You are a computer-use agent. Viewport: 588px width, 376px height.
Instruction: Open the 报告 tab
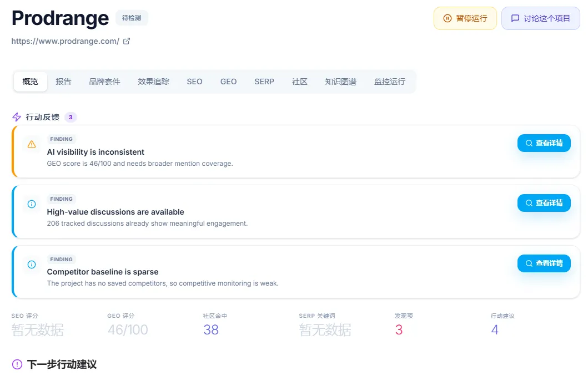(x=63, y=82)
